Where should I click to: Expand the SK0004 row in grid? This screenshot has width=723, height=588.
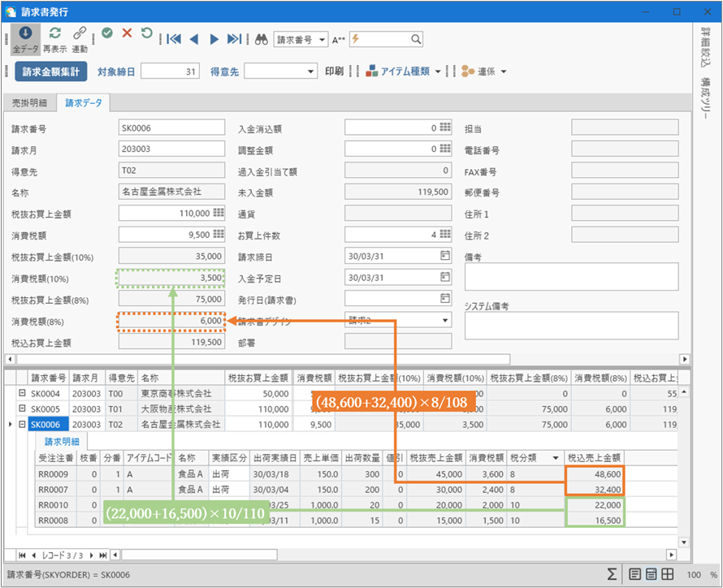click(x=22, y=393)
